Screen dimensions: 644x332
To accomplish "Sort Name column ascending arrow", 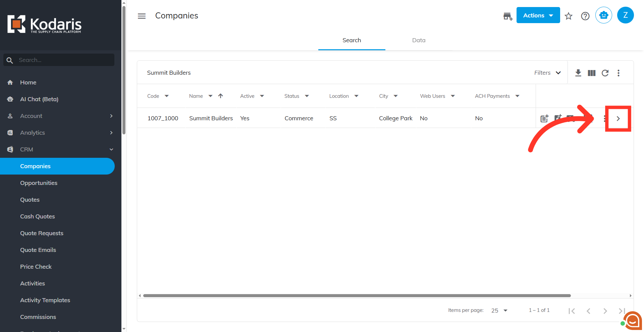I will tap(220, 96).
